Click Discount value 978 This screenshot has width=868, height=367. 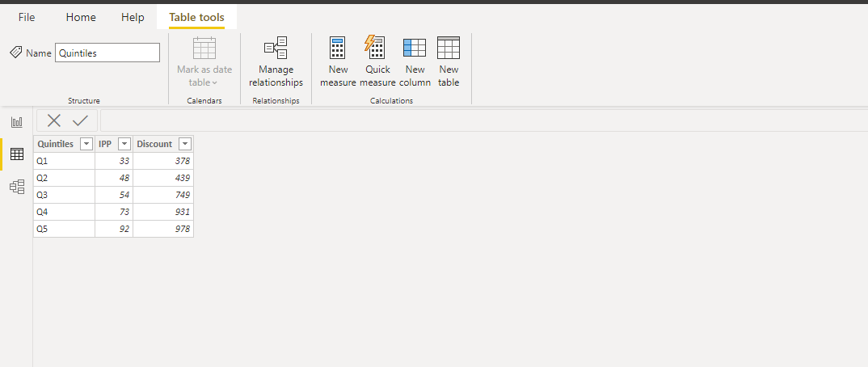(x=163, y=229)
